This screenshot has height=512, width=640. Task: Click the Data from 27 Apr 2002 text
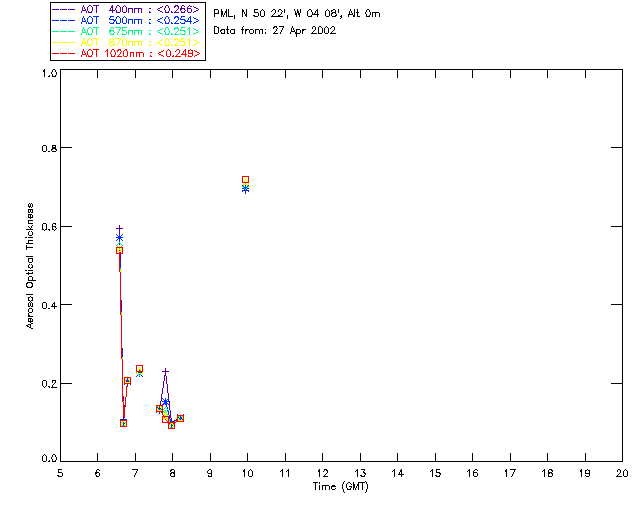275,31
